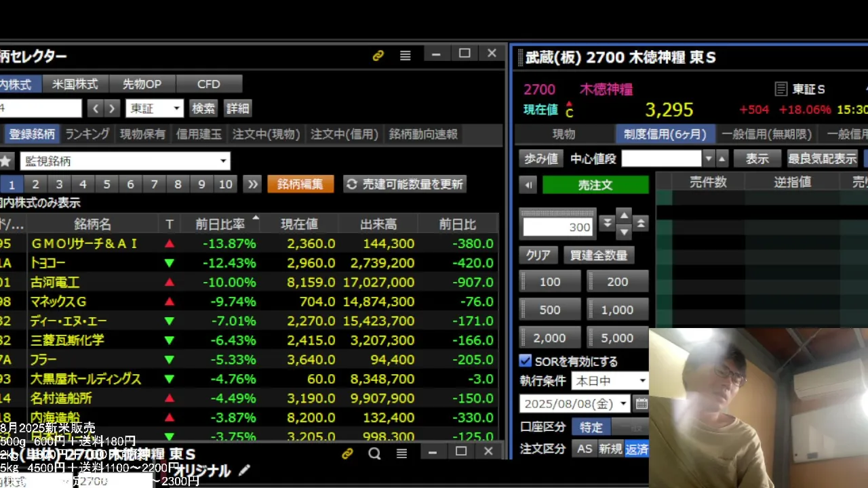This screenshot has height=488, width=868.
Task: Select AS order type
Action: pyautogui.click(x=585, y=449)
